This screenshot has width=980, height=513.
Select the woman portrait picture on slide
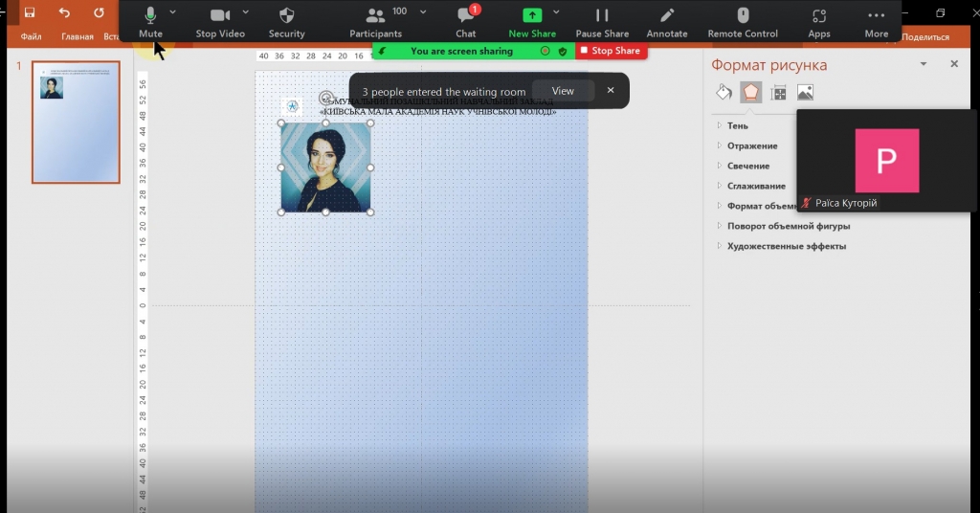tap(325, 167)
